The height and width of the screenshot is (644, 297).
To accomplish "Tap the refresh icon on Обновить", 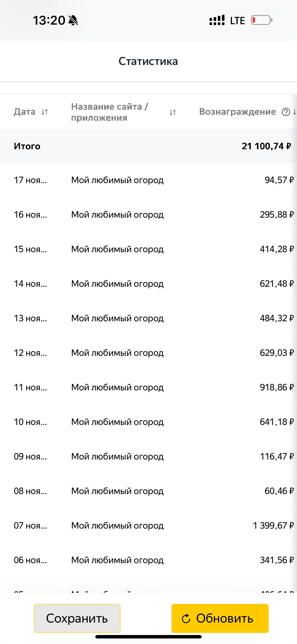I will [x=186, y=619].
